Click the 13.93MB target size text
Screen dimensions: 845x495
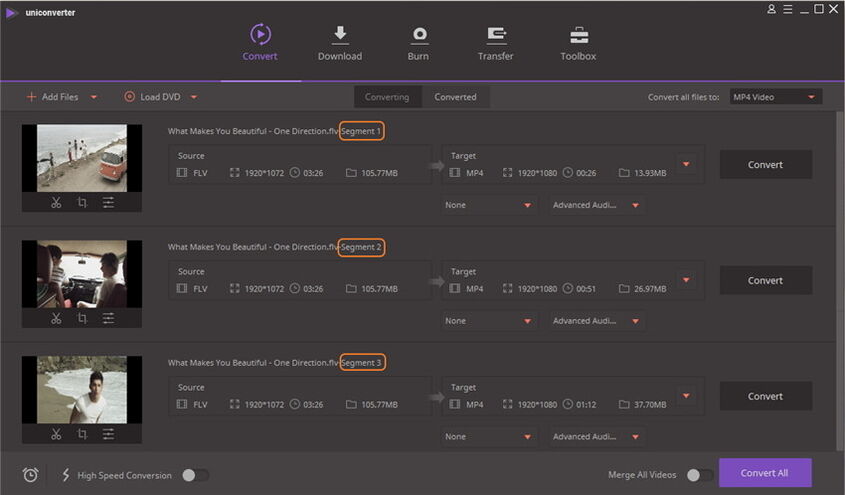click(x=650, y=173)
